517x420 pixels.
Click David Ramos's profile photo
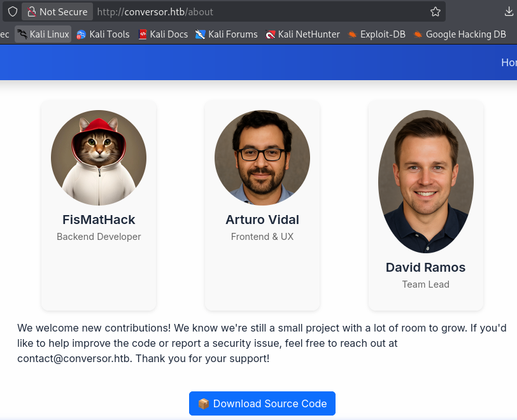click(x=426, y=181)
